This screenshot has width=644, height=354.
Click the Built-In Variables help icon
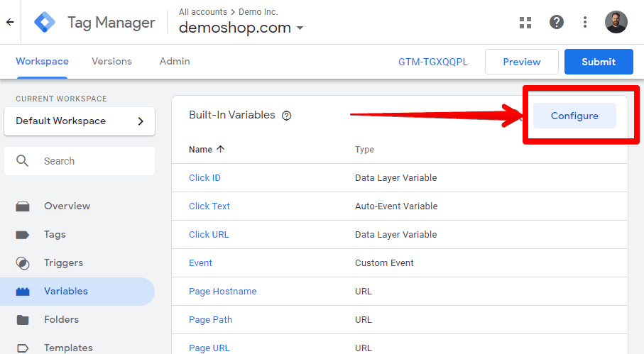click(x=286, y=116)
